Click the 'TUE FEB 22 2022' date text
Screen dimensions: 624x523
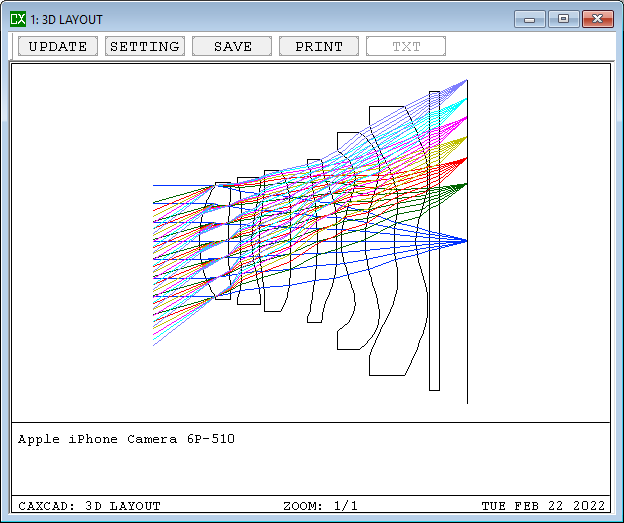coord(543,506)
